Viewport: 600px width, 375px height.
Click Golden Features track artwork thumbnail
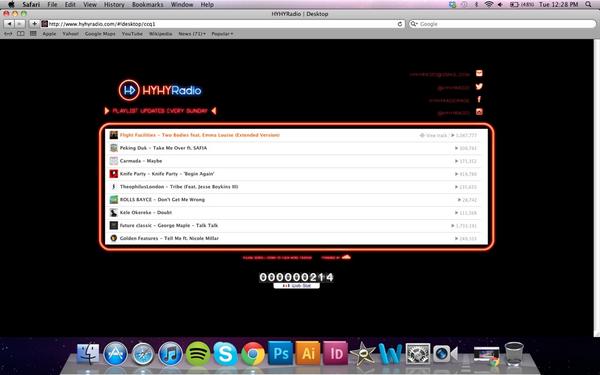pyautogui.click(x=114, y=238)
